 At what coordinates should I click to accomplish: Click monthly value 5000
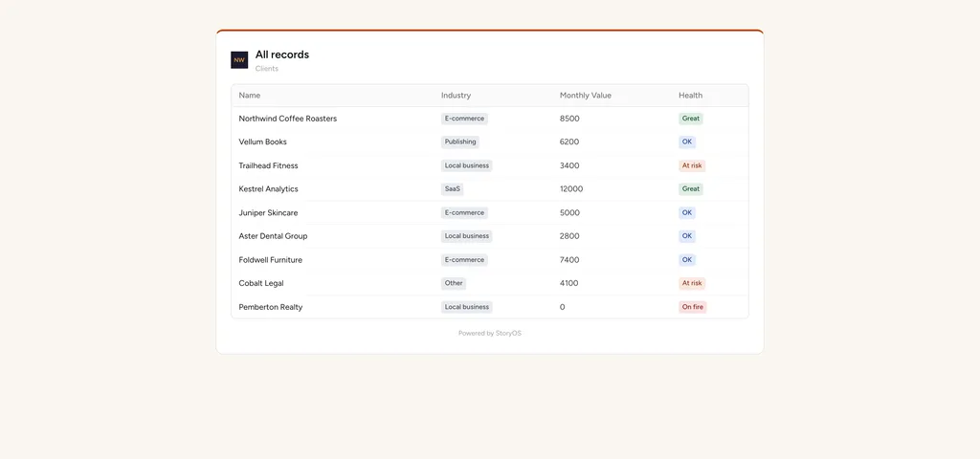[569, 213]
